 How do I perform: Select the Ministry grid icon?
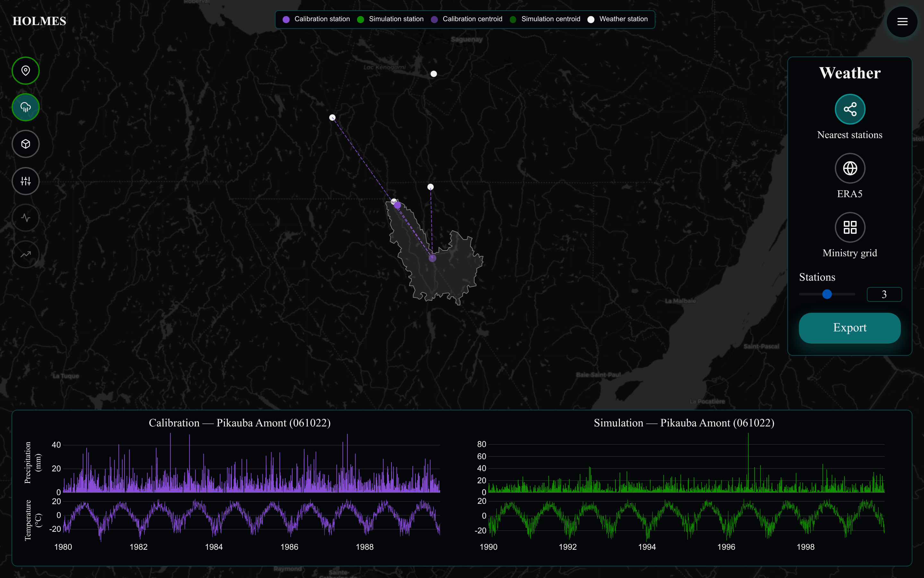tap(850, 227)
